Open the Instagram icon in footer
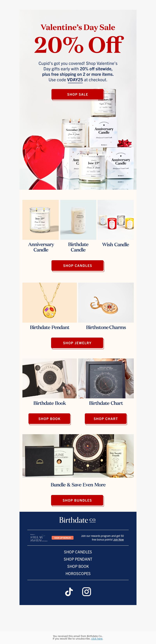Viewport: 156px width, 644px height. 87,592
